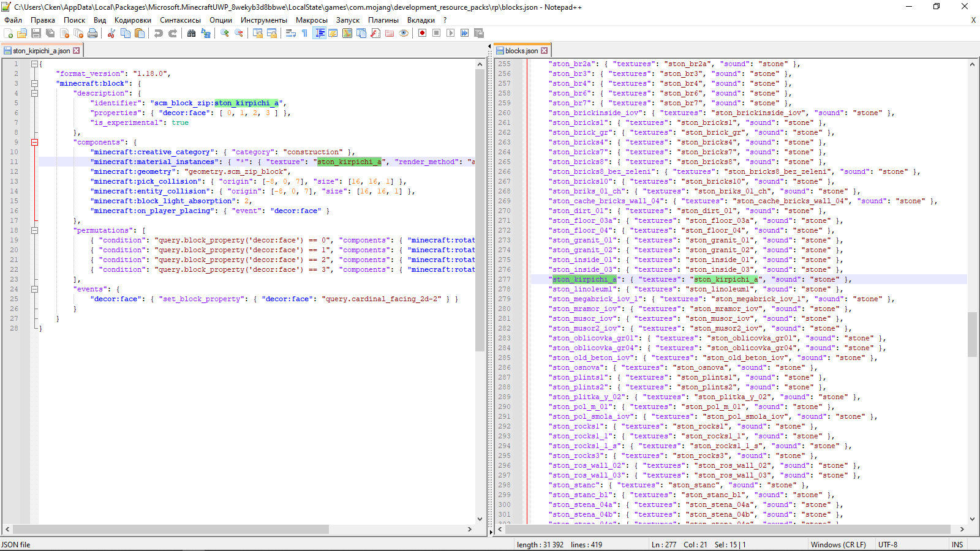Start macro recording with red circle icon
980x551 pixels.
pos(422,33)
